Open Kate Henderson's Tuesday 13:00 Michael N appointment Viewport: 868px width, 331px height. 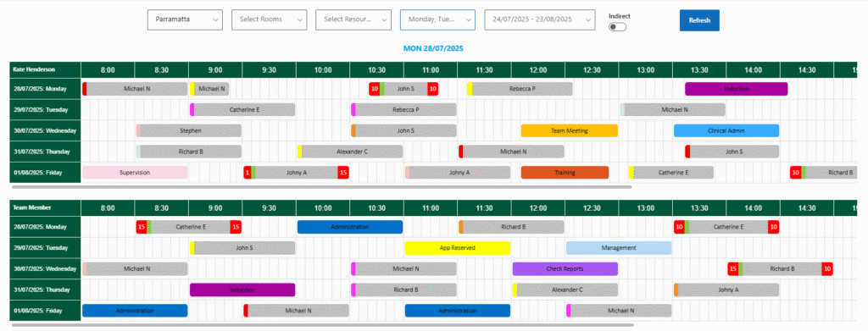(x=672, y=110)
